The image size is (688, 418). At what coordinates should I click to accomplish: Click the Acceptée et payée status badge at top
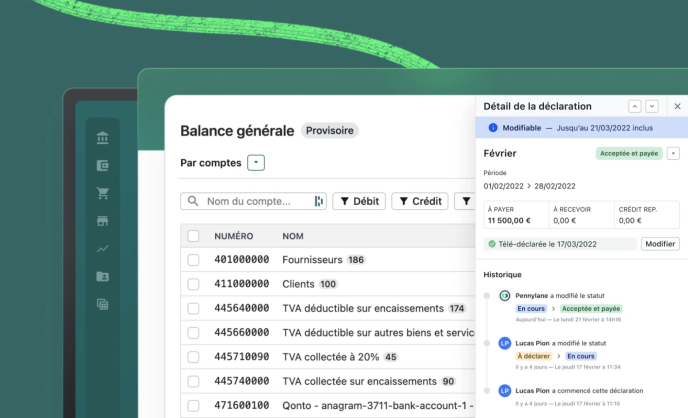(629, 153)
